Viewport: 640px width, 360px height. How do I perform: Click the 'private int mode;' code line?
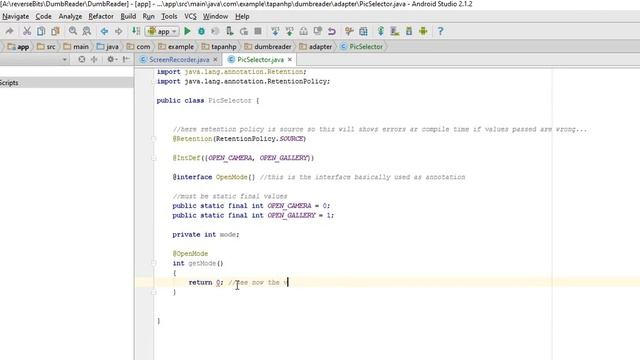[x=206, y=235]
